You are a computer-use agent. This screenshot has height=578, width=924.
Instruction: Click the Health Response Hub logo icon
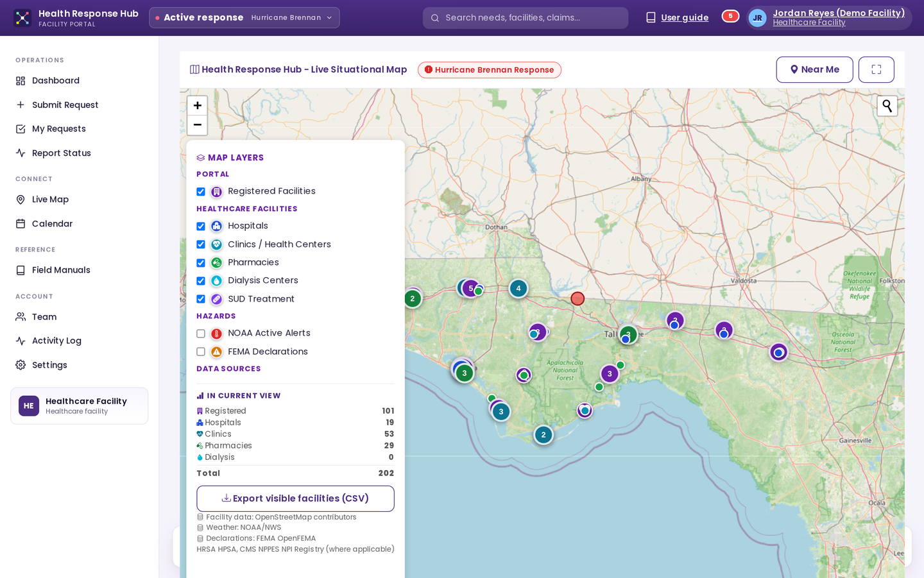pyautogui.click(x=22, y=18)
